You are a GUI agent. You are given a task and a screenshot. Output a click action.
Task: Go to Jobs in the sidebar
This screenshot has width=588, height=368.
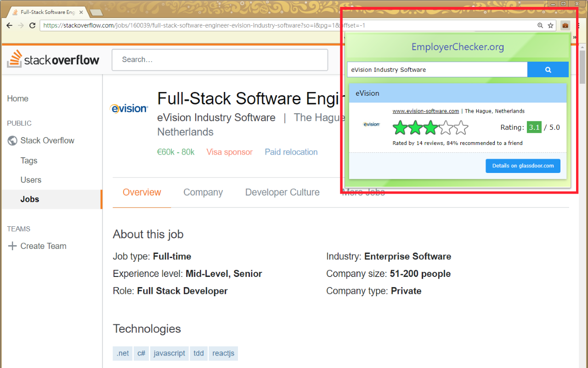click(x=29, y=199)
